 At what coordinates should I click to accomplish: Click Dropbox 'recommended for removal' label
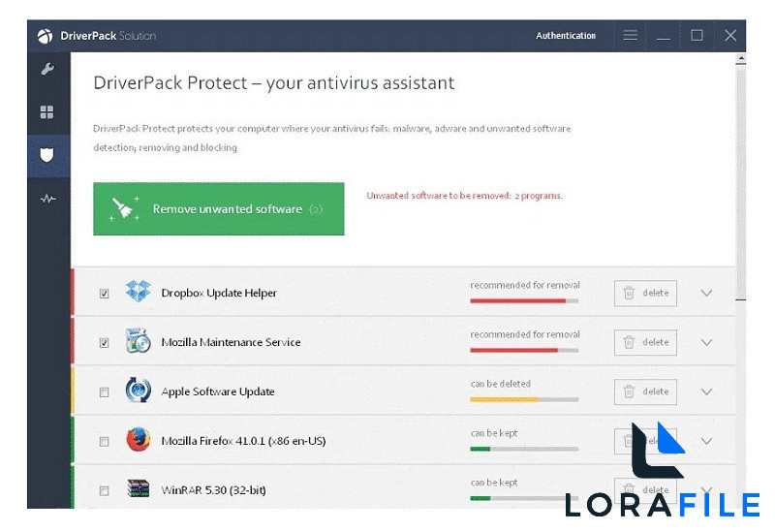coord(525,285)
